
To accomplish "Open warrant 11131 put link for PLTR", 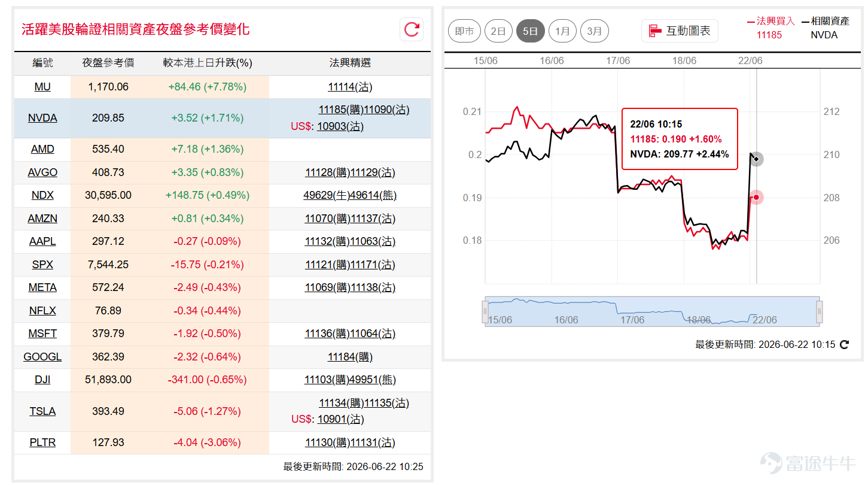I will coord(373,442).
